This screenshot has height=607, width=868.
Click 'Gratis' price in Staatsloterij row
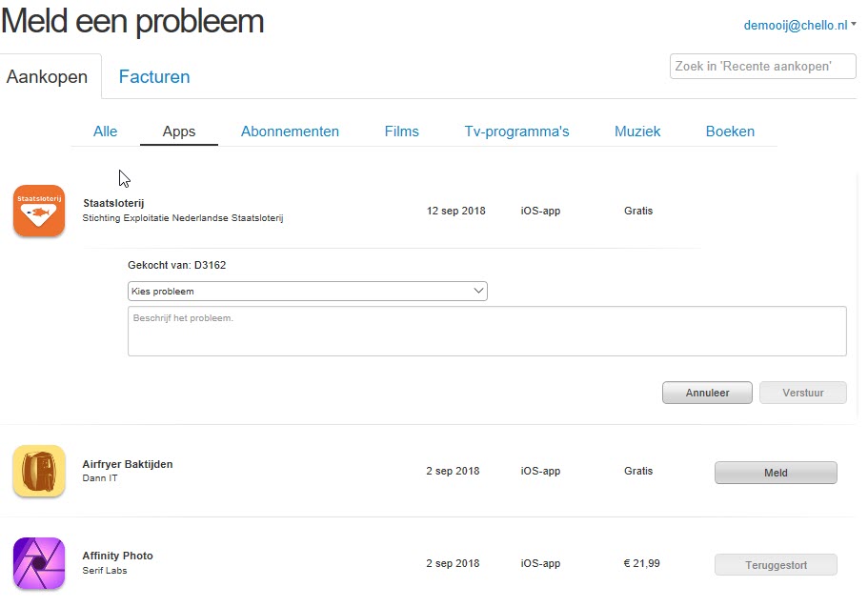click(638, 211)
